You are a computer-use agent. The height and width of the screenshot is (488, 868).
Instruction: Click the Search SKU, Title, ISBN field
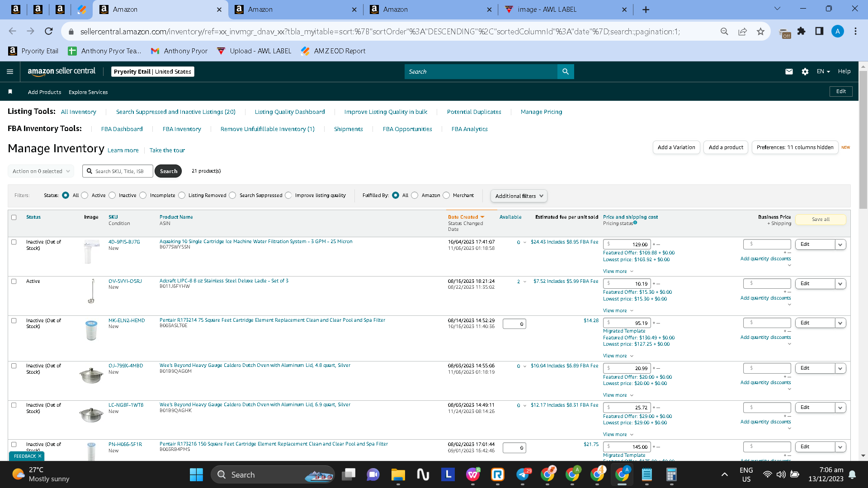click(x=118, y=171)
